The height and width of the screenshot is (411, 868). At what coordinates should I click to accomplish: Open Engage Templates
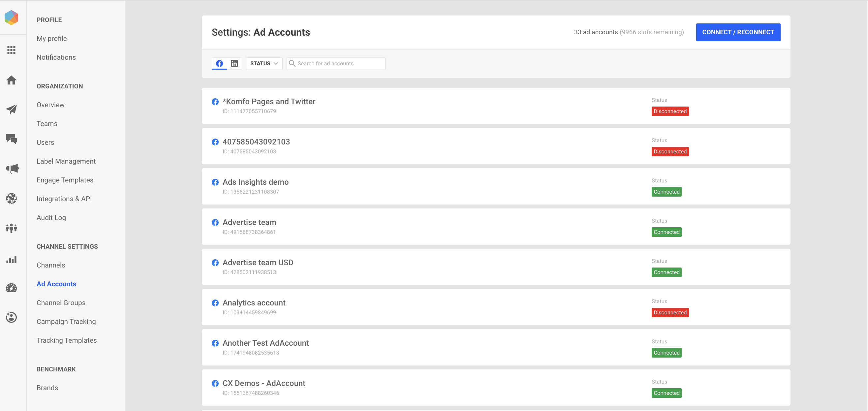pos(65,180)
